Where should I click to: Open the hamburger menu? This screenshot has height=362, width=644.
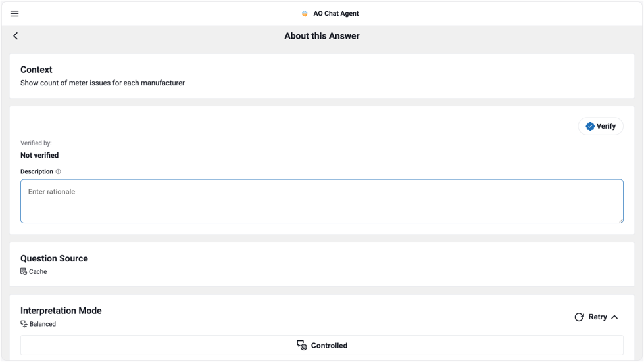14,14
